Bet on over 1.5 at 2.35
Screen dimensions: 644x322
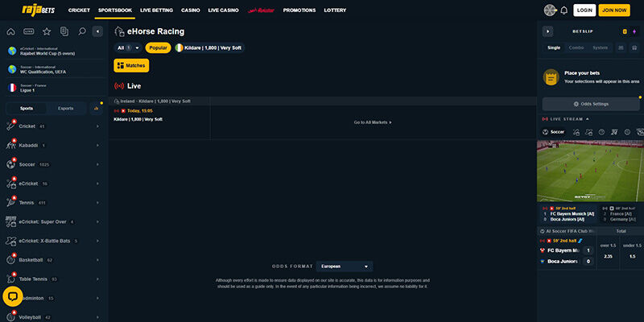609,251
